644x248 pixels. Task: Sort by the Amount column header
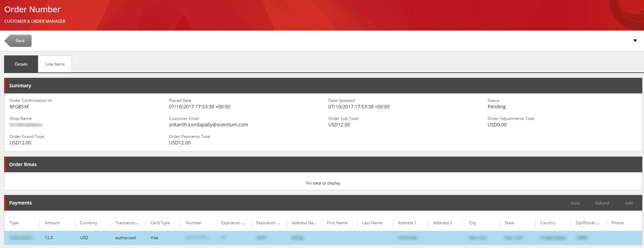[52, 223]
